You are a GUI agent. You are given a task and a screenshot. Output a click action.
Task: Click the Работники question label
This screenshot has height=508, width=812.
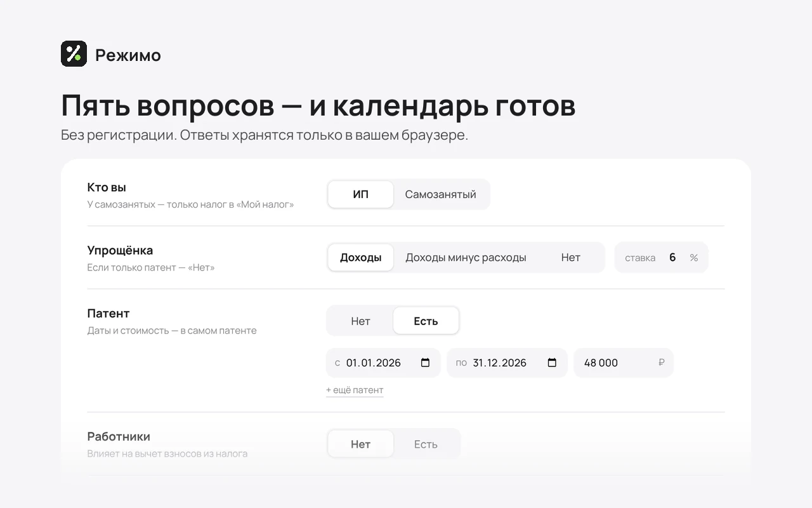[x=119, y=436]
